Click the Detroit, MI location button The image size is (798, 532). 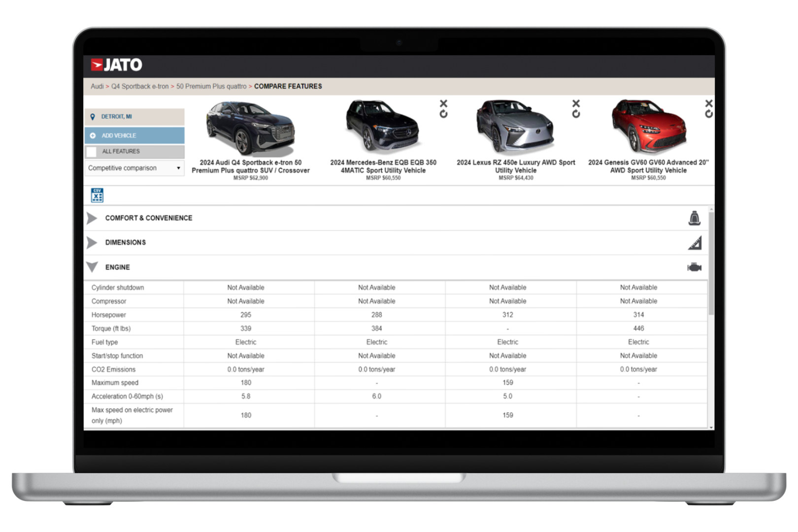pyautogui.click(x=134, y=117)
